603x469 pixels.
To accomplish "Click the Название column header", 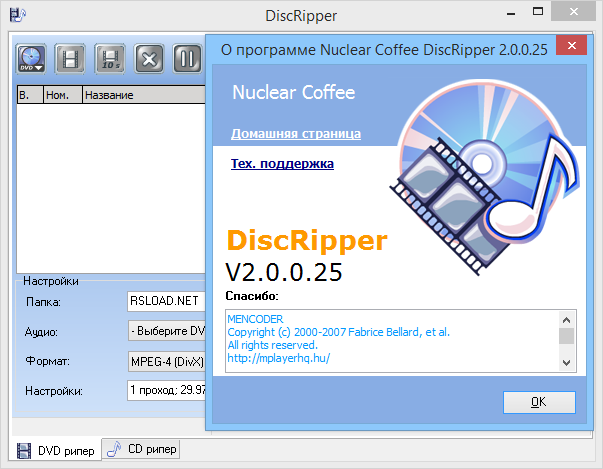I will (x=144, y=95).
